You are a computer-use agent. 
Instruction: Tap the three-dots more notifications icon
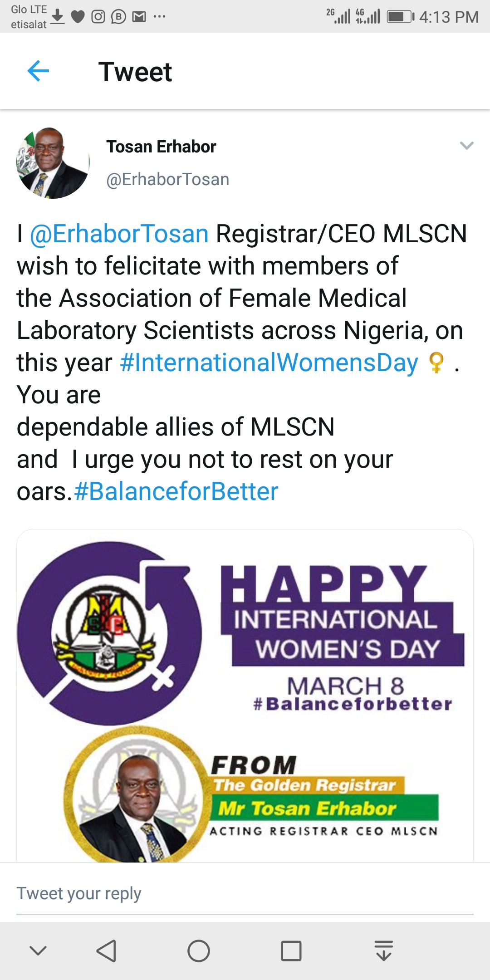(159, 17)
